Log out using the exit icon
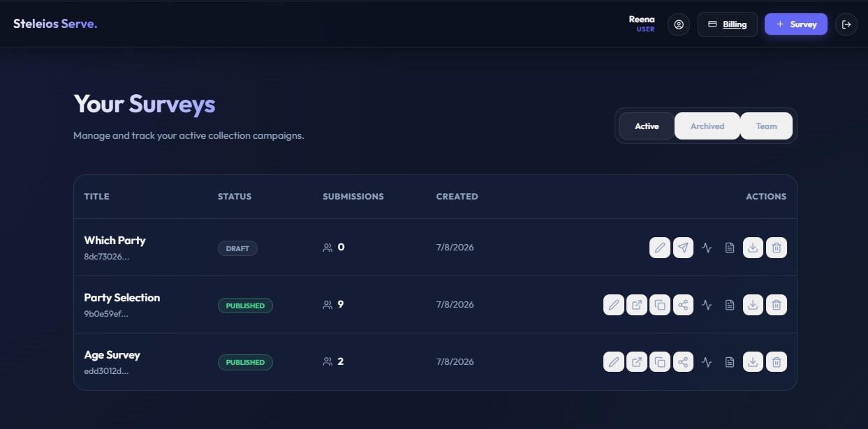The width and height of the screenshot is (868, 429). [846, 24]
